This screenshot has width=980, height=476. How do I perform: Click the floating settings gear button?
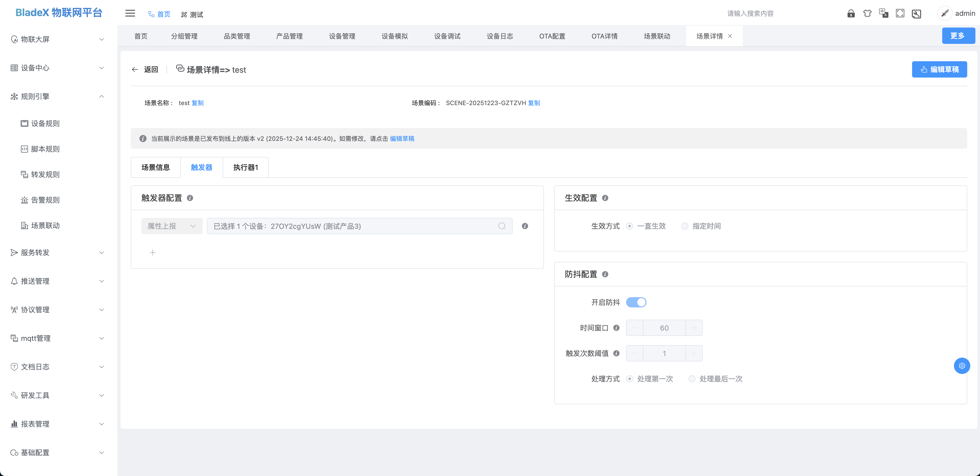tap(962, 366)
